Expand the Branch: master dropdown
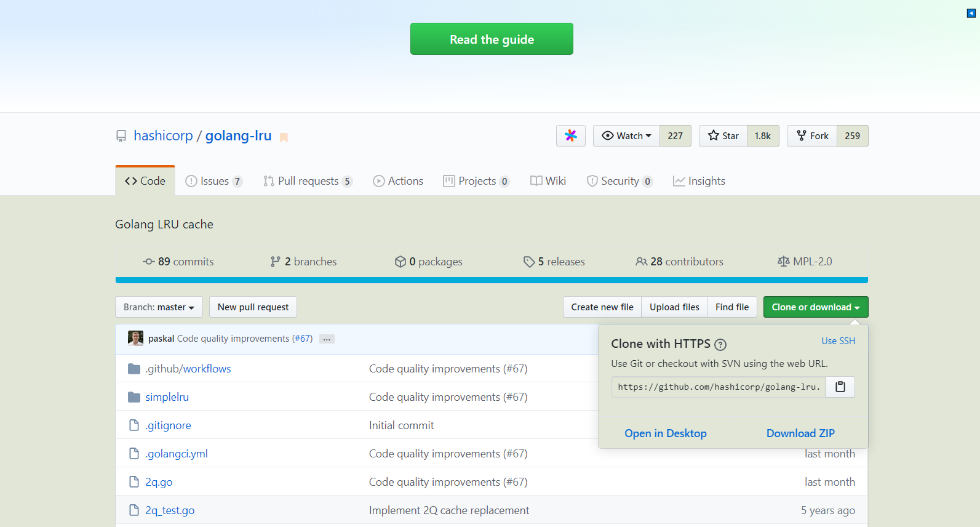Screen dimensions: 980x527 click(x=159, y=307)
